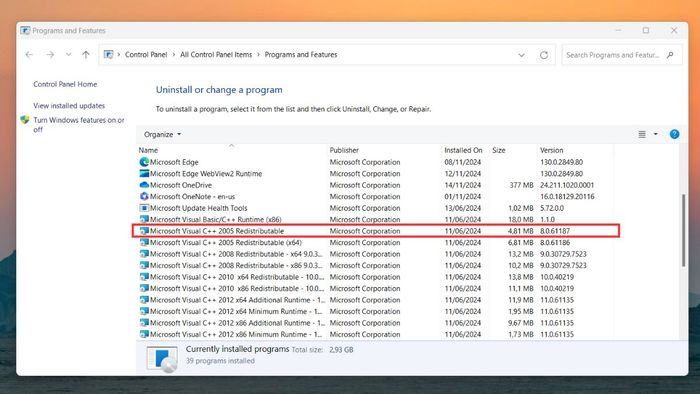Click Visual C++ 2012 x64 Minimum Runtime icon
Screen dimensions: 700x394
pos(144,311)
